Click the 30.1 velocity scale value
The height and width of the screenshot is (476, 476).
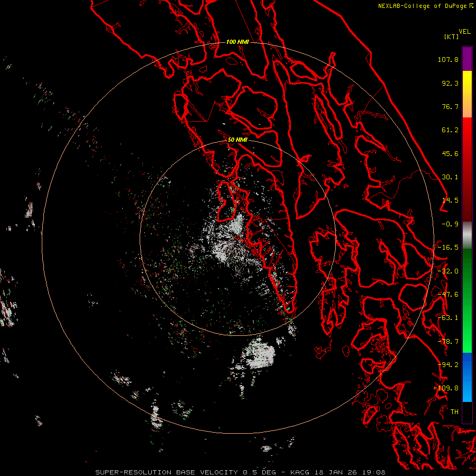450,177
